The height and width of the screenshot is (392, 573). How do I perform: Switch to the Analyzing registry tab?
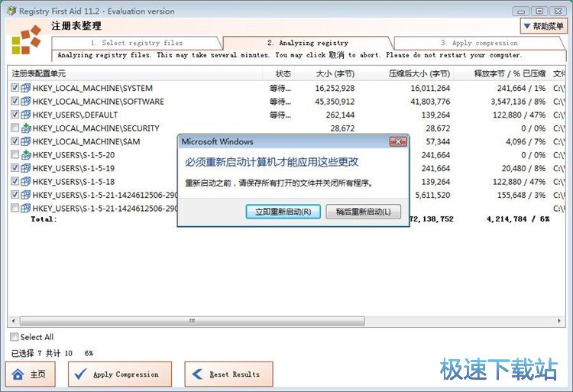[x=308, y=43]
